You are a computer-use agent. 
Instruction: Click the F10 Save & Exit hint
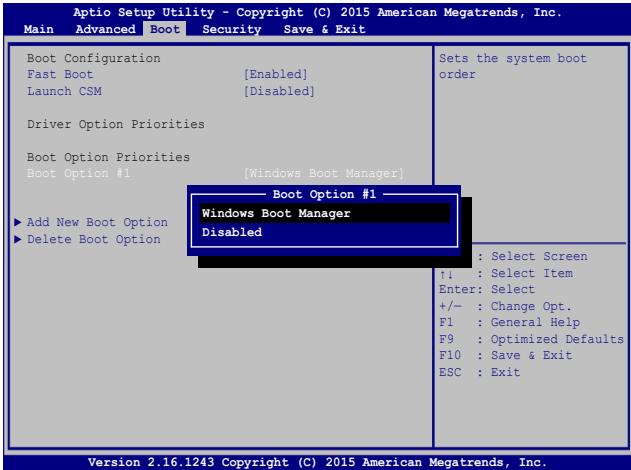506,356
